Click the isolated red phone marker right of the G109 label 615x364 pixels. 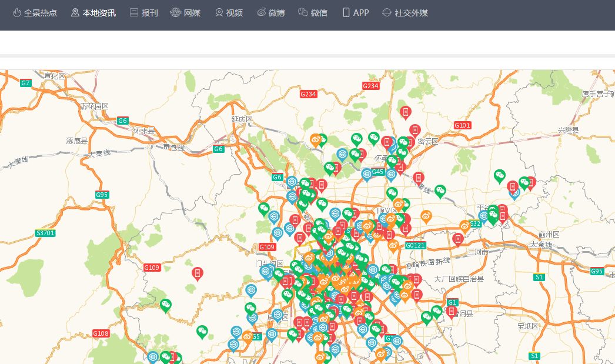tap(198, 273)
